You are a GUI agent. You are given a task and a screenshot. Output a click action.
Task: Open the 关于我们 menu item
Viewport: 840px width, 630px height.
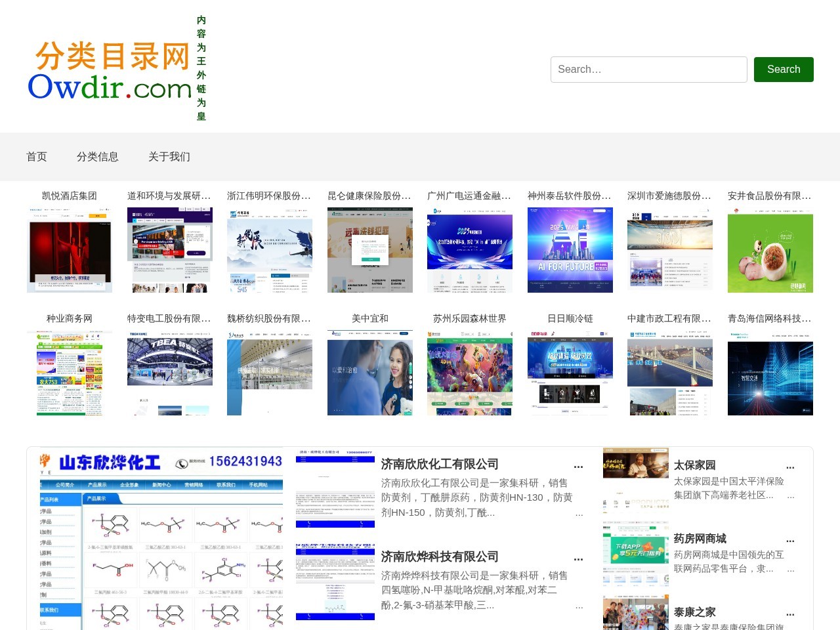(169, 157)
